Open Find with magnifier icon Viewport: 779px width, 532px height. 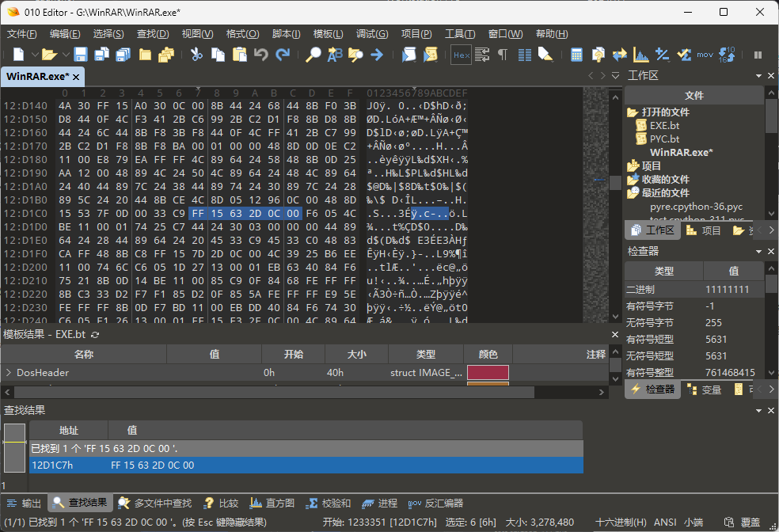313,54
